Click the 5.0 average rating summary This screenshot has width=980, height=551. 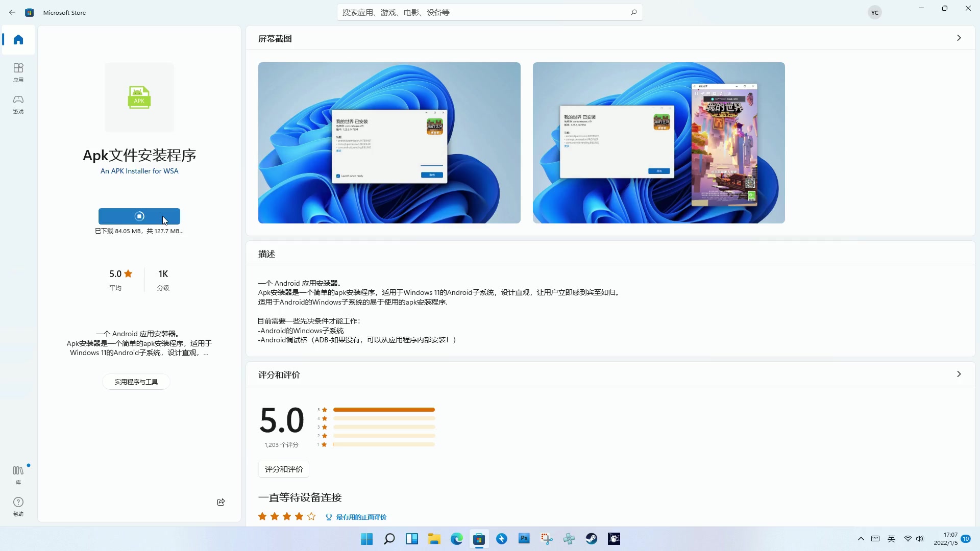pos(121,280)
